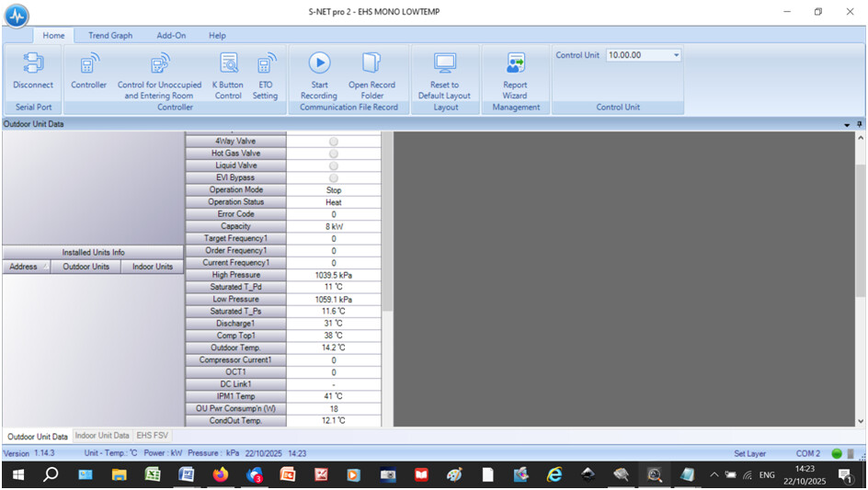Screen dimensions: 868x490
Task: Open K Button Control
Action: coord(228,63)
